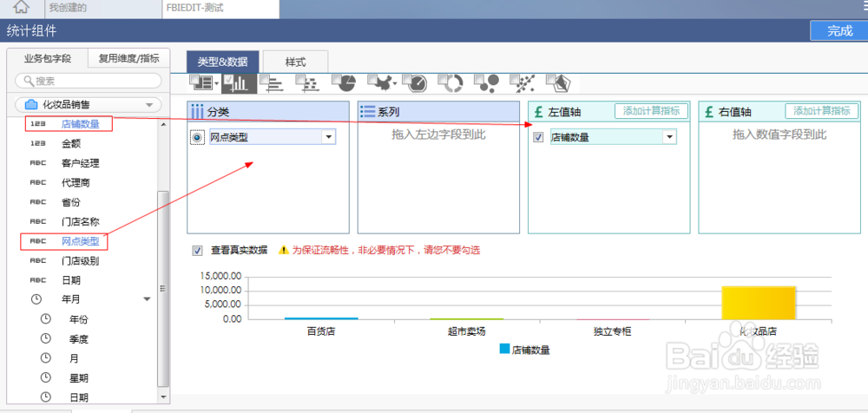The width and height of the screenshot is (868, 413).
Task: Select the bubble chart type icon
Action: coord(487,83)
